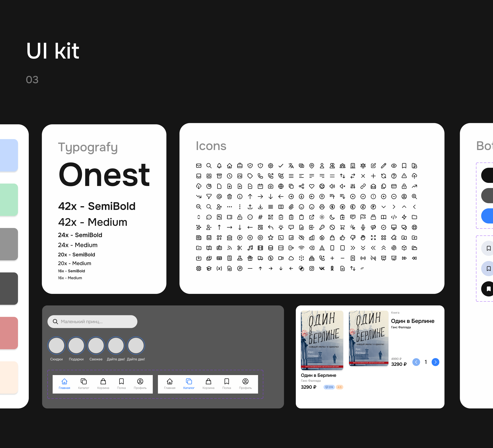The width and height of the screenshot is (493, 448).
Task: Toggle the open eye visibility icon
Action: [x=394, y=166]
